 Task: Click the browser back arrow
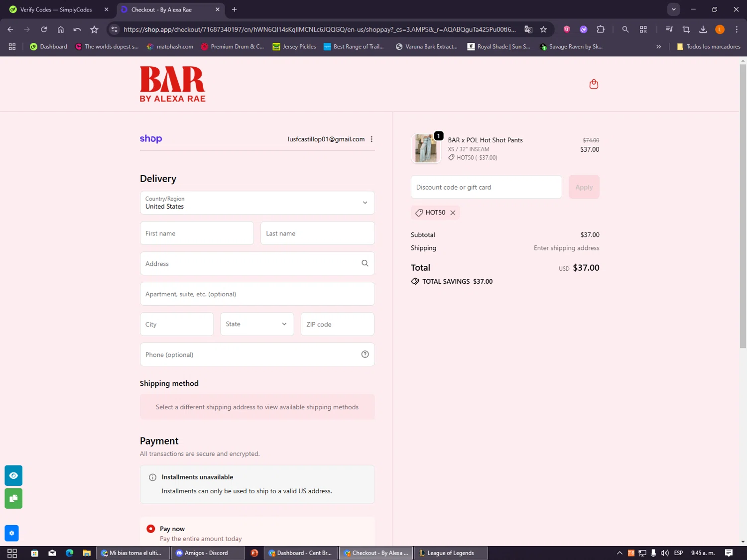point(10,29)
